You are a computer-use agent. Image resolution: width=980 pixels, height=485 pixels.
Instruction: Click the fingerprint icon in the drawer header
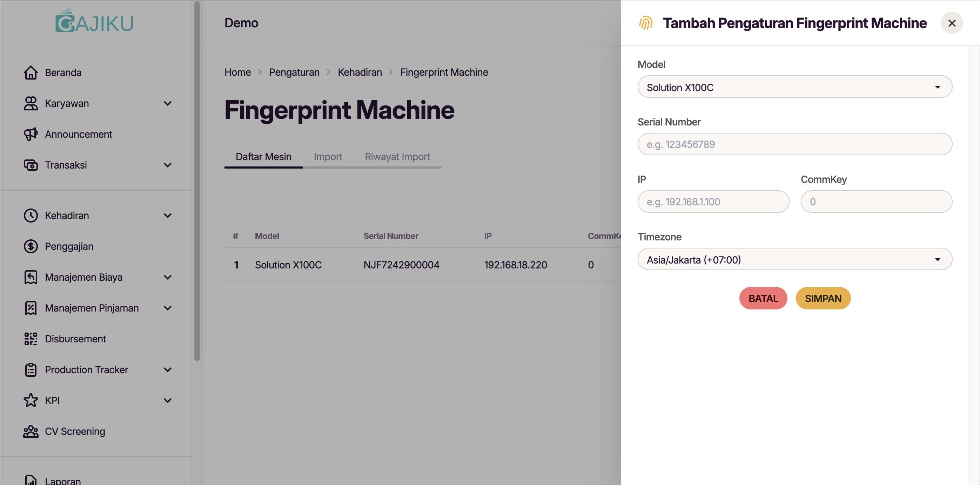[646, 23]
